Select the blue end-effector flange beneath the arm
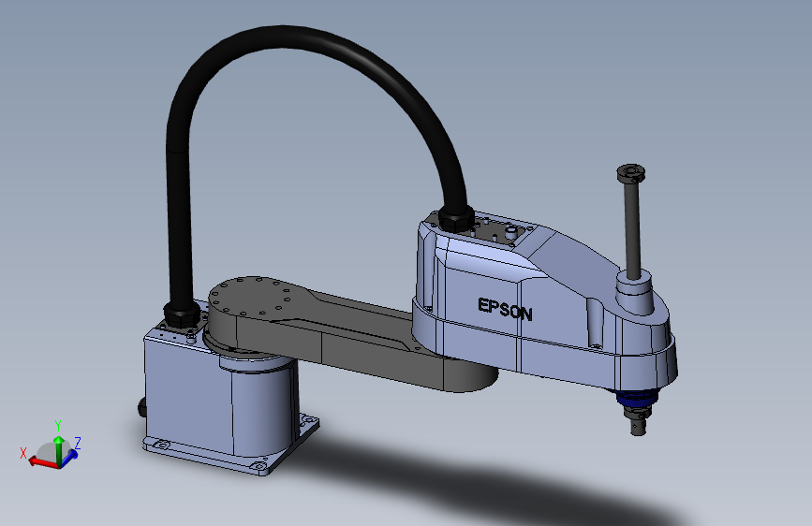Image resolution: width=812 pixels, height=526 pixels. tap(636, 399)
